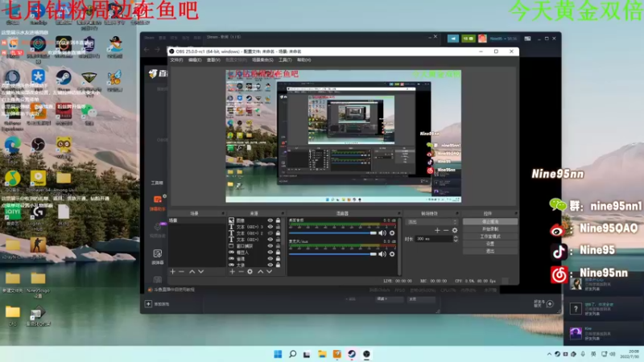Increase transition duration with up stepper
This screenshot has width=644, height=362.
[x=456, y=237]
